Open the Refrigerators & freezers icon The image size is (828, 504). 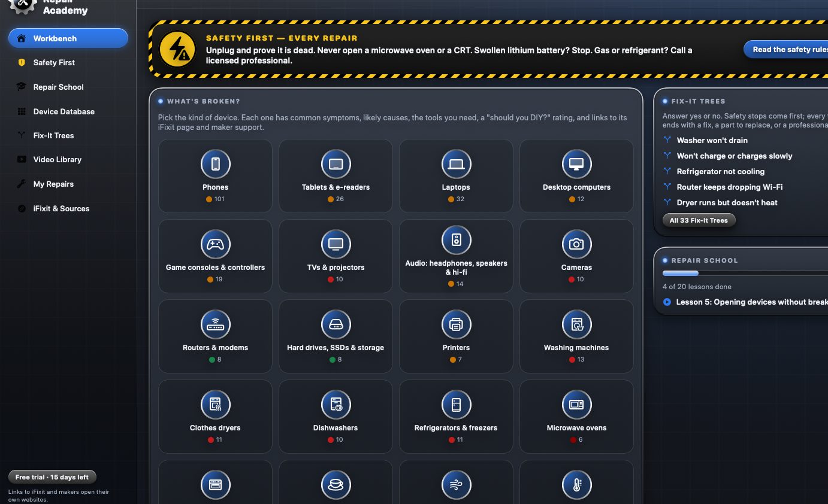coord(456,405)
